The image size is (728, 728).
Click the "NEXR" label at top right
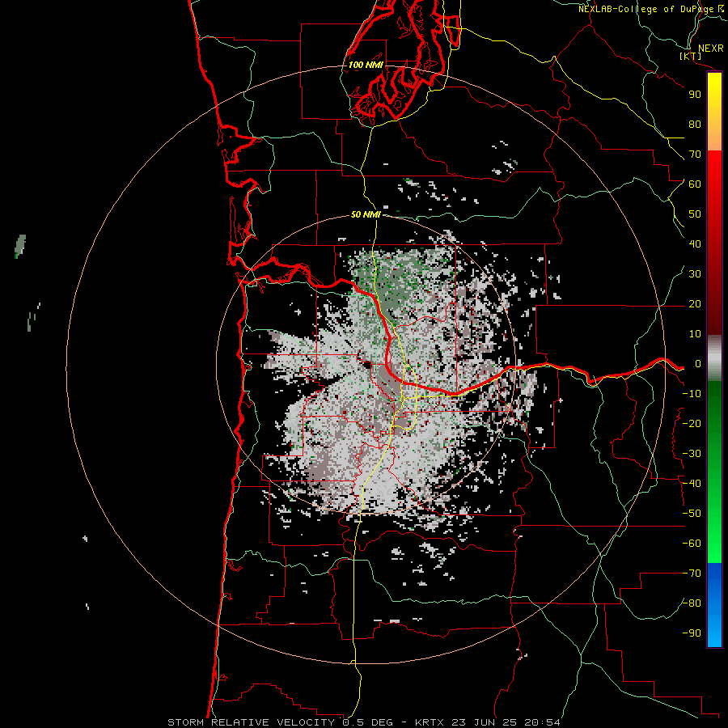tap(710, 49)
